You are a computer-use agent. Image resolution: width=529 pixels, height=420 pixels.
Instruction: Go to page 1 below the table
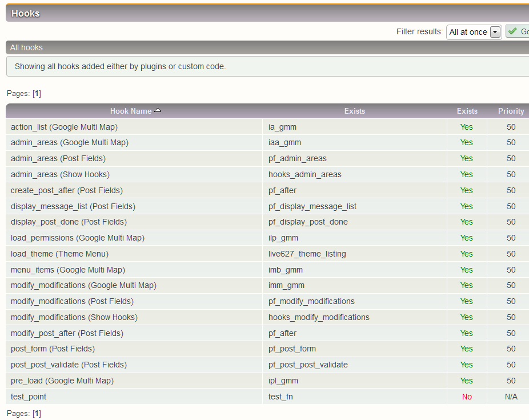coord(37,413)
